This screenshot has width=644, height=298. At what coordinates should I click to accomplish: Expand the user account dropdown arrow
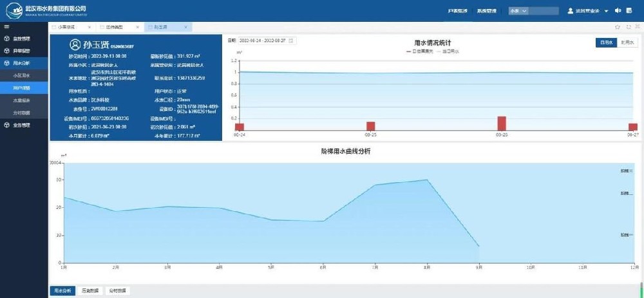[607, 11]
